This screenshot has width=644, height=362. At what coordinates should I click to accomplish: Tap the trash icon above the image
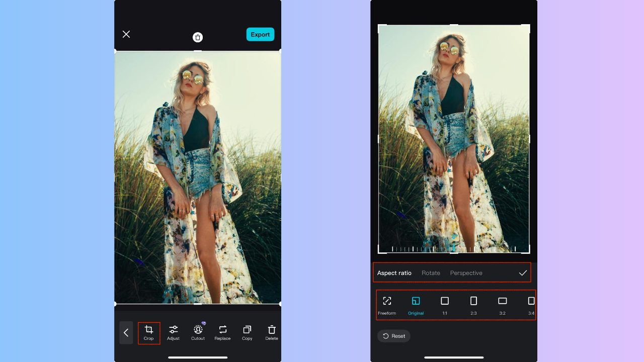tap(198, 37)
